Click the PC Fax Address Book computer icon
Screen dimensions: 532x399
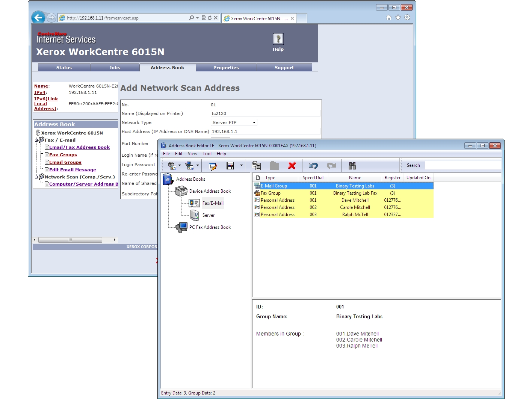point(182,227)
